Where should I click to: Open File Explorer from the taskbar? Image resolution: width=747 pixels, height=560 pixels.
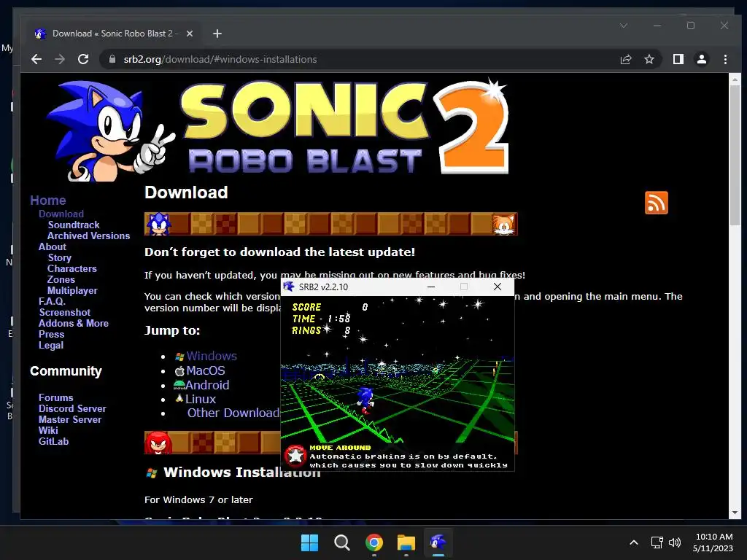tap(406, 542)
